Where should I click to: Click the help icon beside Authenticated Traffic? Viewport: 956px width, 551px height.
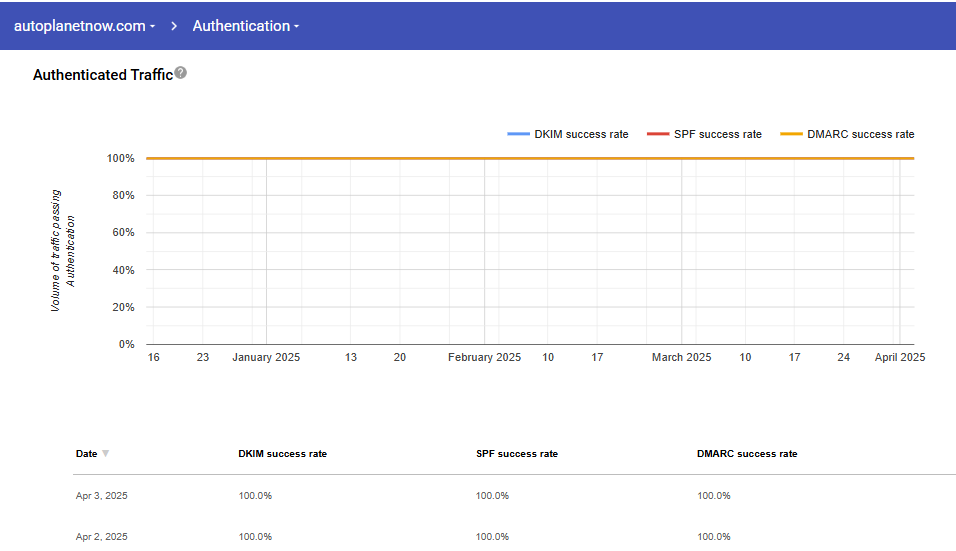181,73
